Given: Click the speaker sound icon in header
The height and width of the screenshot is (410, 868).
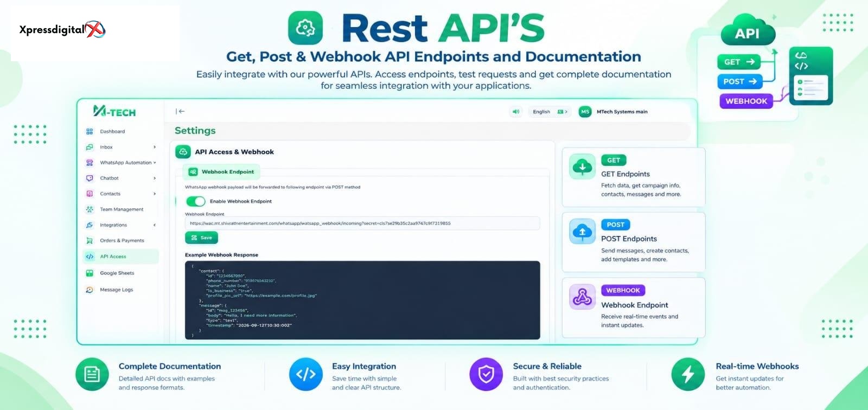Looking at the screenshot, I should click(x=516, y=112).
